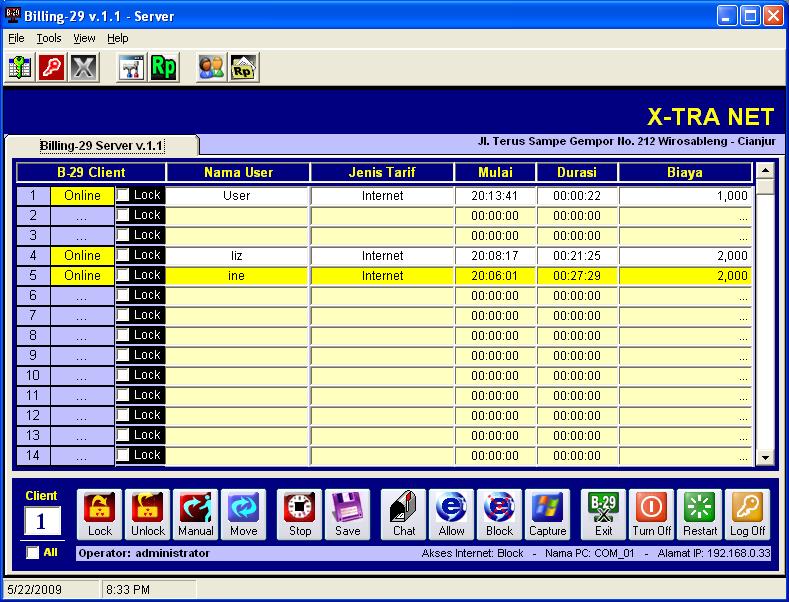Click the client list scrollbar down arrow
This screenshot has width=789, height=602.
click(765, 458)
